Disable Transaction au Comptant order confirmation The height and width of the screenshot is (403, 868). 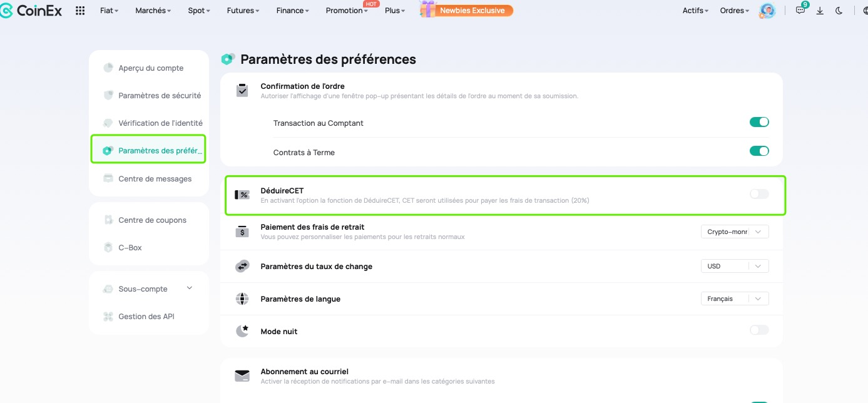point(759,123)
